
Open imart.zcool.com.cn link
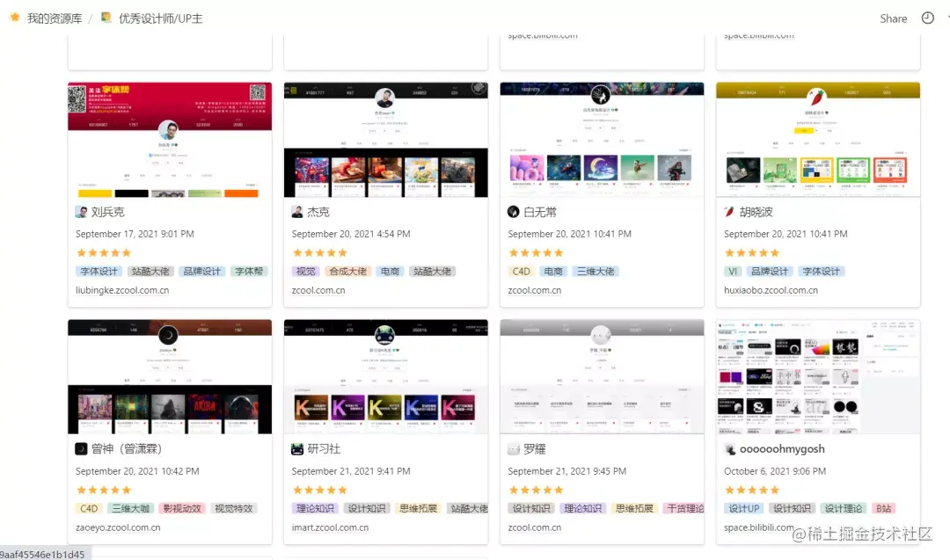[330, 527]
